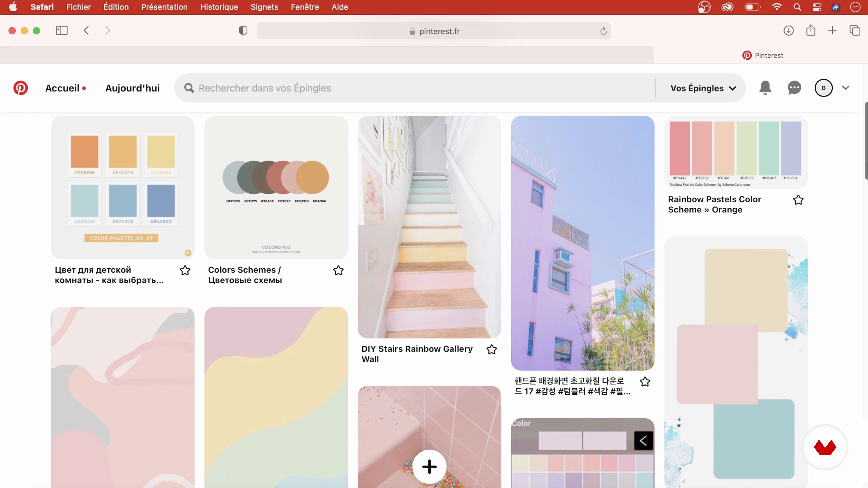Open the watercolor squares palette pin
The image size is (868, 488).
(x=736, y=362)
